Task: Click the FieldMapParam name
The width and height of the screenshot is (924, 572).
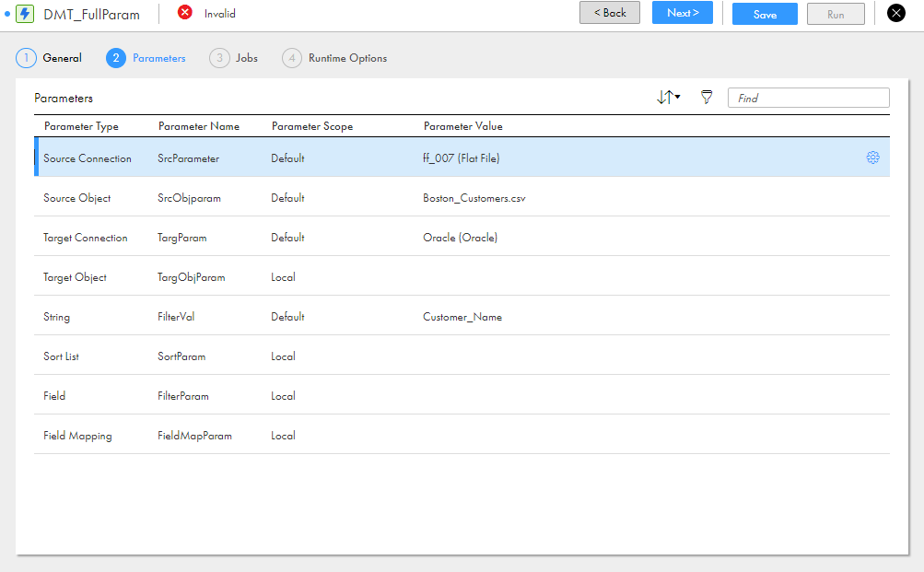Action: [x=194, y=436]
